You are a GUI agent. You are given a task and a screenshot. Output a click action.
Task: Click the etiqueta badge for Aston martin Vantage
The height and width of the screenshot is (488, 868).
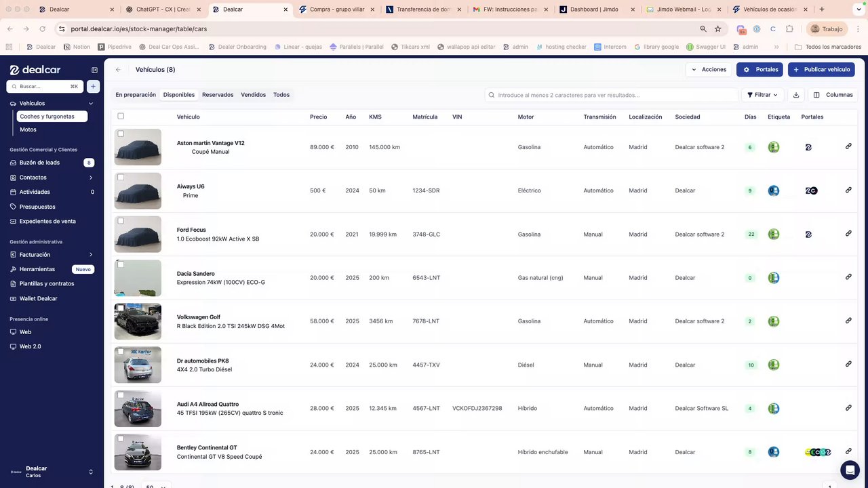[773, 147]
